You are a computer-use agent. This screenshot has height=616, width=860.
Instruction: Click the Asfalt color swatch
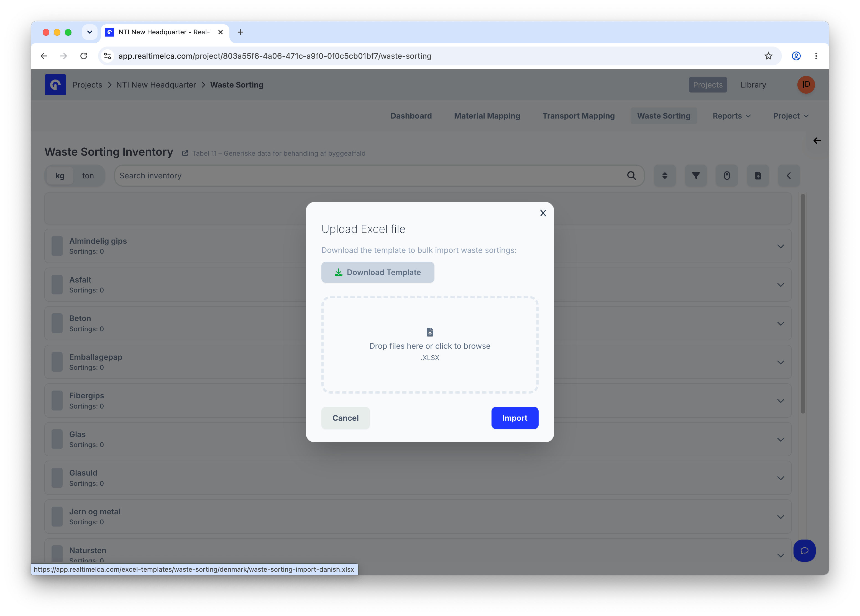coord(57,285)
